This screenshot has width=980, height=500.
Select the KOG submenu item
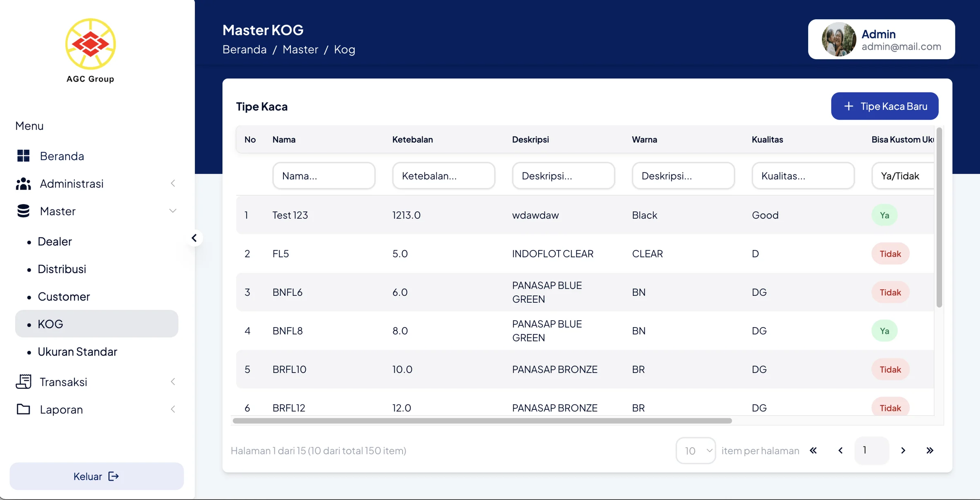tap(96, 324)
